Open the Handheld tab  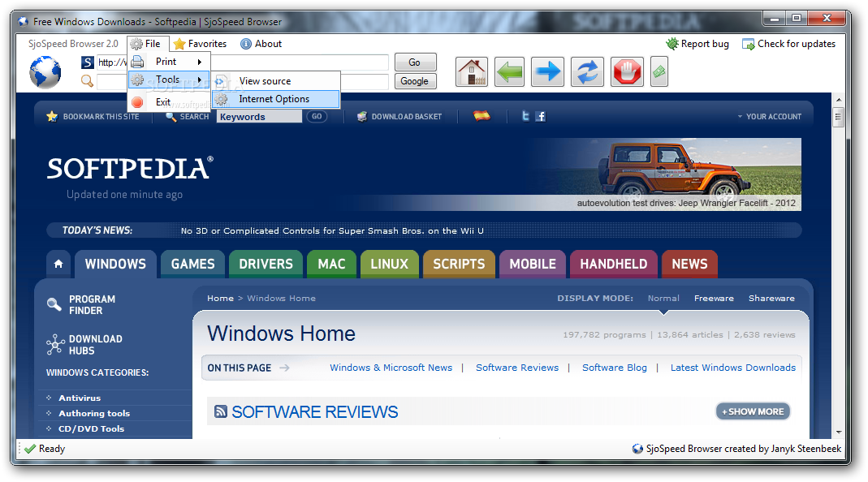613,264
